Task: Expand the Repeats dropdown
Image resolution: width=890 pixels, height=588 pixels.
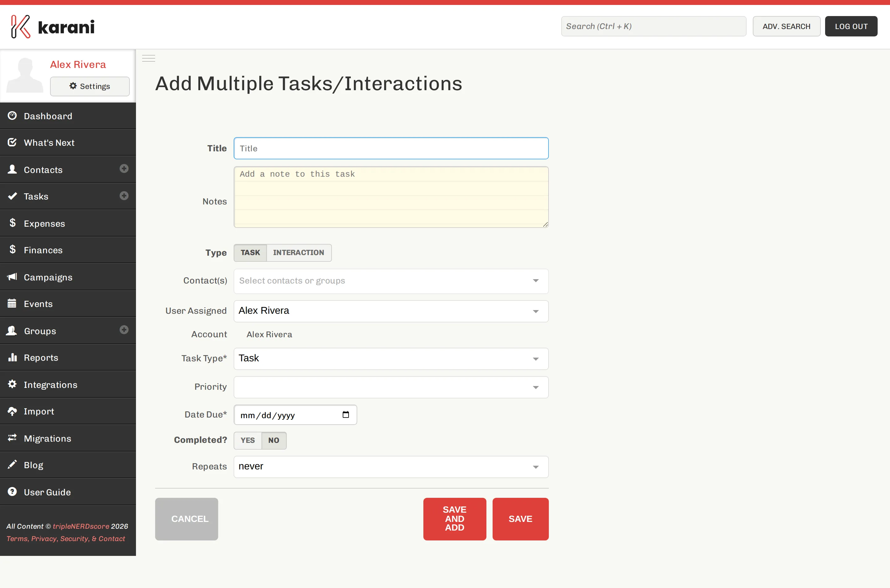Action: tap(391, 467)
